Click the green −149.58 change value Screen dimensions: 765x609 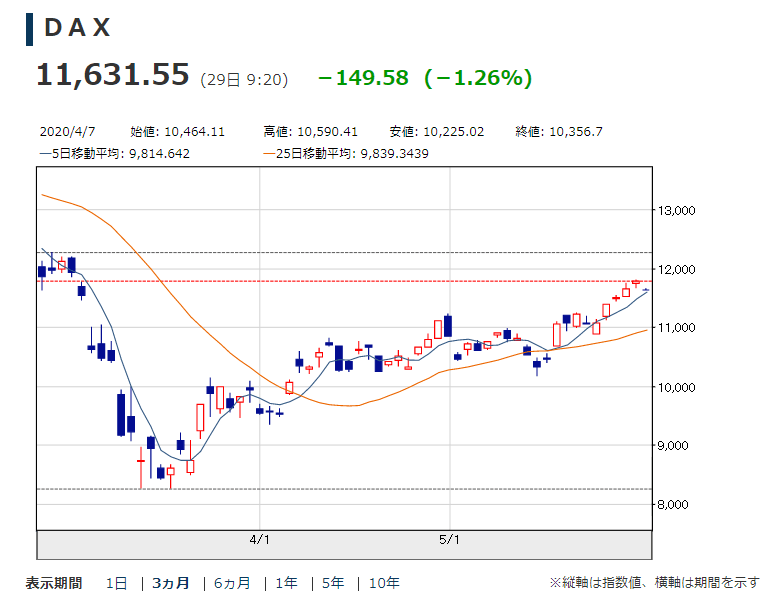pos(363,78)
